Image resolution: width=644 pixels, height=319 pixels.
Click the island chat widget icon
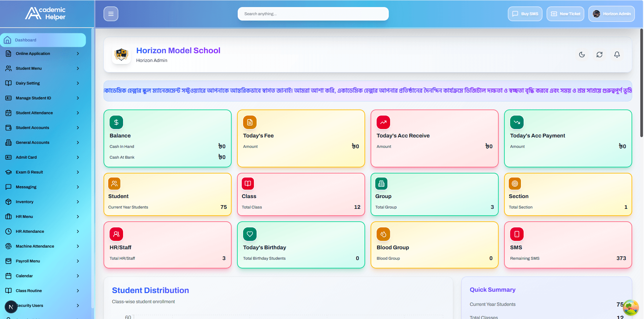click(631, 308)
